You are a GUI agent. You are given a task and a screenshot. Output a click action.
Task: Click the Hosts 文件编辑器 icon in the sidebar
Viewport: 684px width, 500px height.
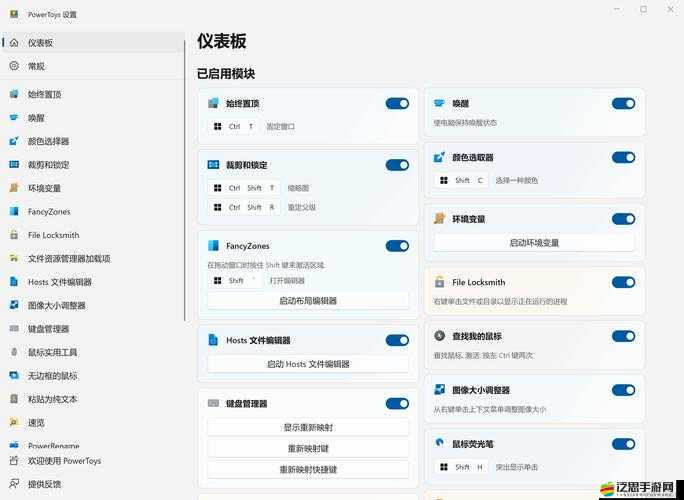[14, 282]
